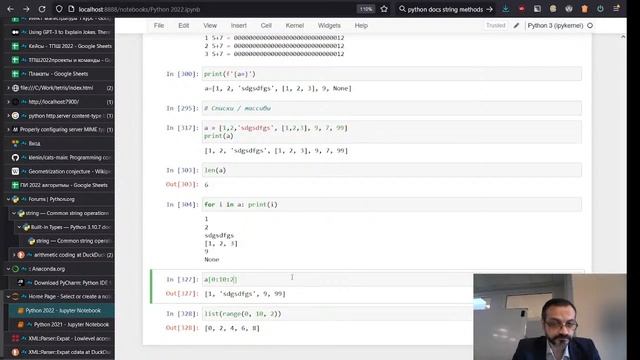Viewport: 640px width, 360px height.
Task: Collapse the Built-in Types tab tree
Action: coord(19,227)
